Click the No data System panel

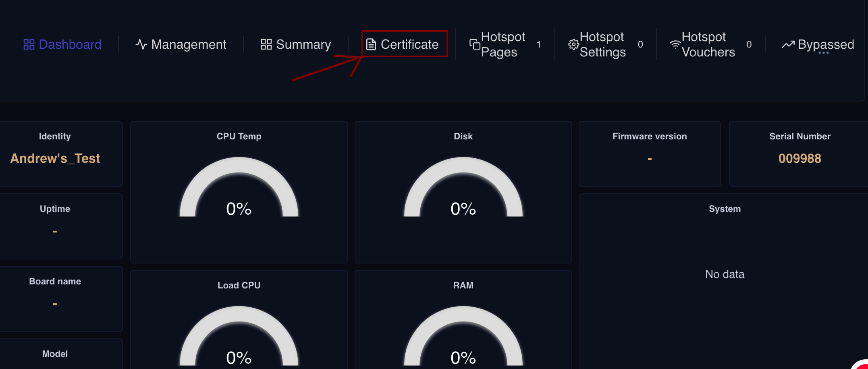click(x=724, y=274)
